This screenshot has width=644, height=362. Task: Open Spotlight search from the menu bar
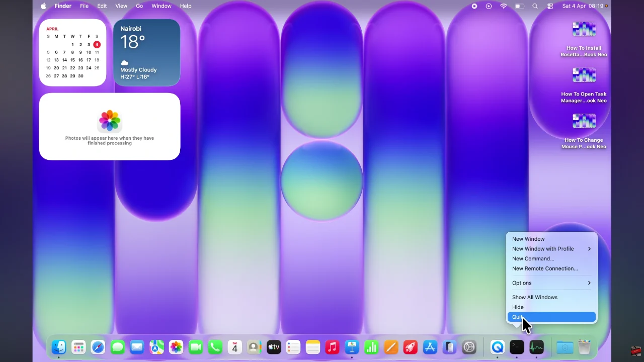[x=535, y=6]
